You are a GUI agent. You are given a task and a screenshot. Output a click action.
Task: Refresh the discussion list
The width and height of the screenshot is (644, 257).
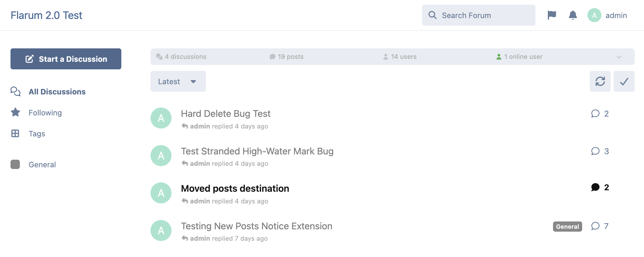[x=600, y=81]
